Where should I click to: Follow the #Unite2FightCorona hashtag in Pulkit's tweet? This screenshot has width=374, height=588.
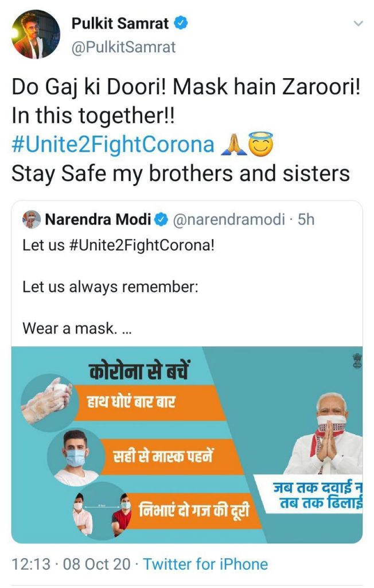coord(113,144)
